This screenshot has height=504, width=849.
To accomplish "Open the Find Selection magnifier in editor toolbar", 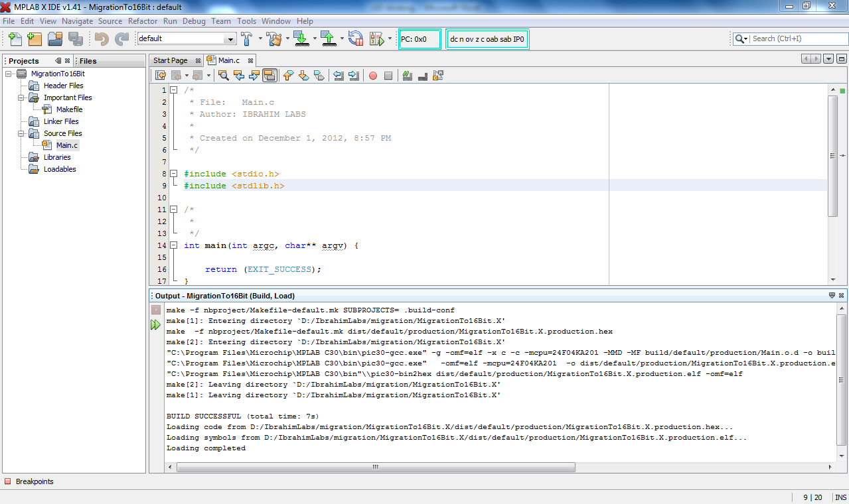I will pyautogui.click(x=224, y=75).
